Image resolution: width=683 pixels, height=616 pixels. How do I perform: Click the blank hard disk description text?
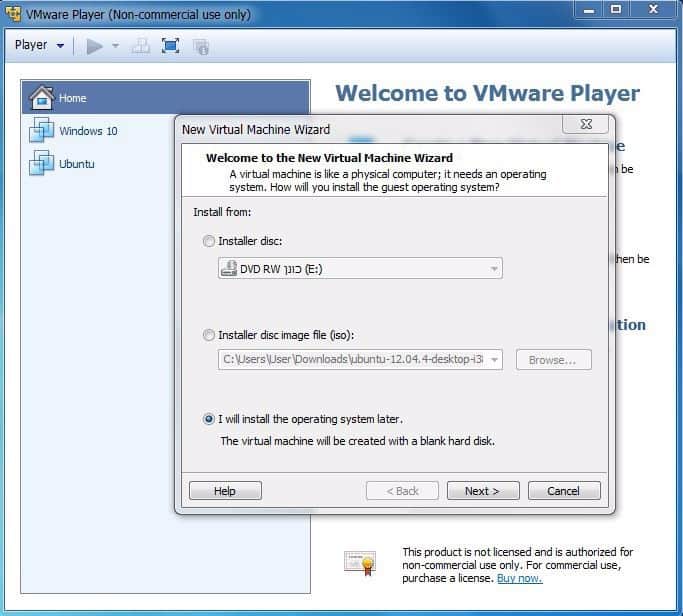coord(358,441)
